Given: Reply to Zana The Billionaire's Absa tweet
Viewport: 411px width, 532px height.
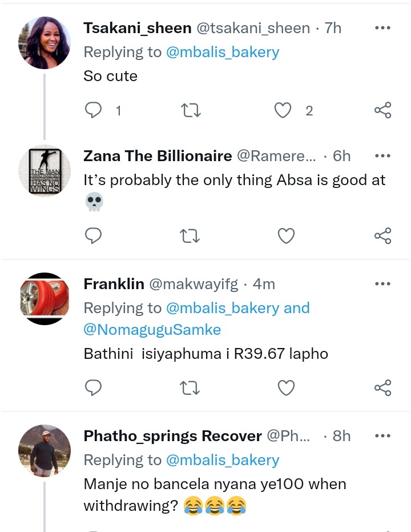Looking at the screenshot, I should (x=93, y=235).
